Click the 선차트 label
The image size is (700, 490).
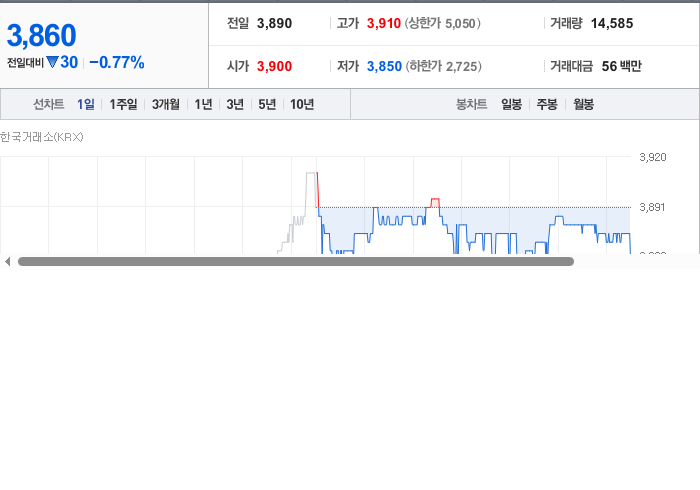(x=49, y=104)
